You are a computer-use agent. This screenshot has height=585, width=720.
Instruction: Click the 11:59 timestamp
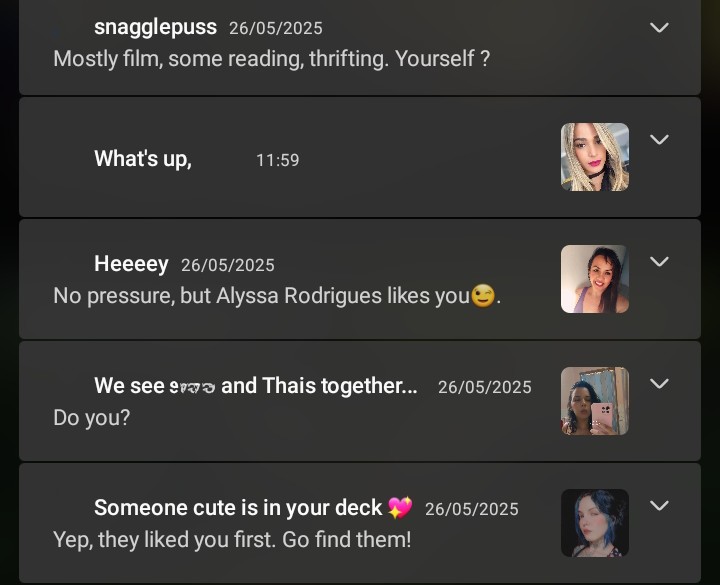pyautogui.click(x=277, y=160)
